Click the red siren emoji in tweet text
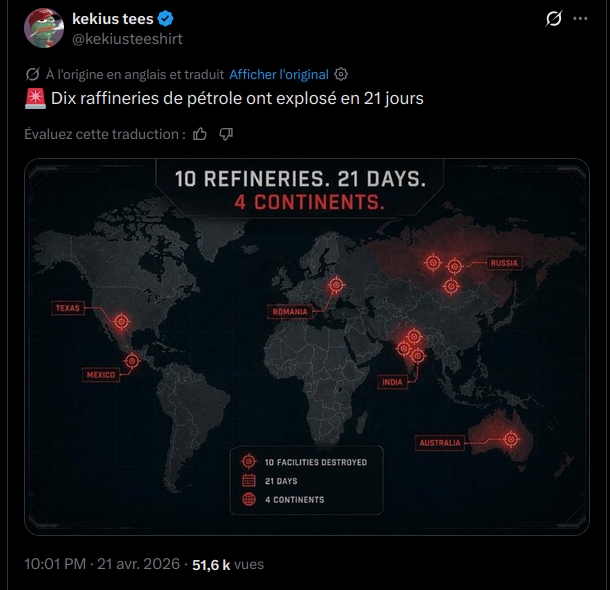The image size is (610, 590). (x=35, y=98)
